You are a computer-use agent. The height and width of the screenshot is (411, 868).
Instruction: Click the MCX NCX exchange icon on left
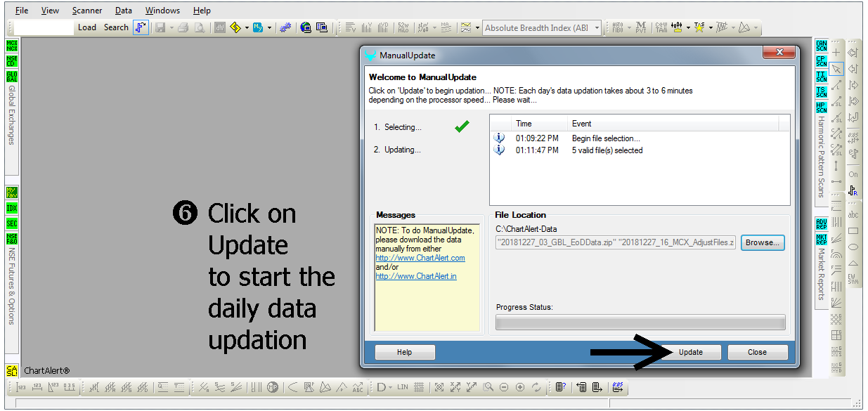tap(12, 45)
